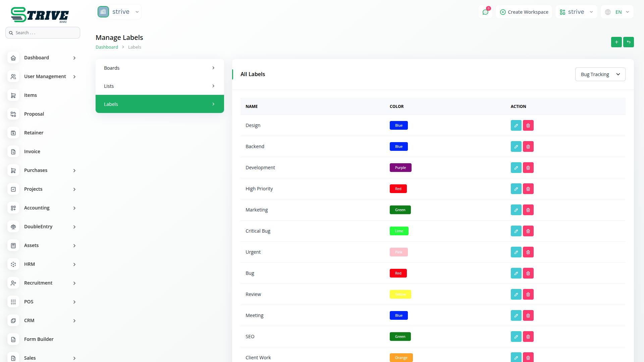Go to Dashboard via breadcrumb link

point(107,47)
